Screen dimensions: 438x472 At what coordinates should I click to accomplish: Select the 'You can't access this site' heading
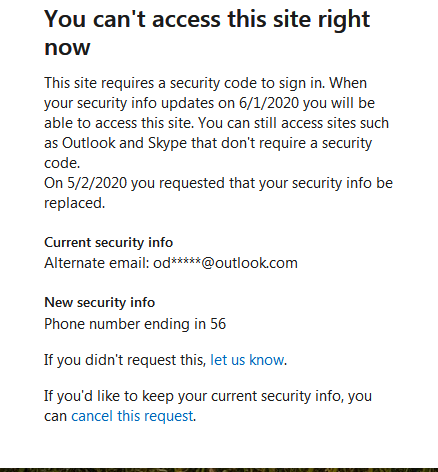[207, 33]
